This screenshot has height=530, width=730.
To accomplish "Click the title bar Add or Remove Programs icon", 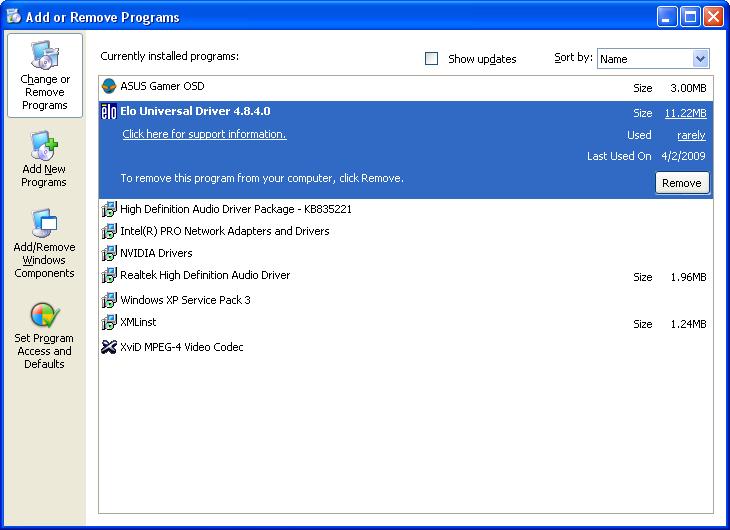I will click(x=14, y=16).
